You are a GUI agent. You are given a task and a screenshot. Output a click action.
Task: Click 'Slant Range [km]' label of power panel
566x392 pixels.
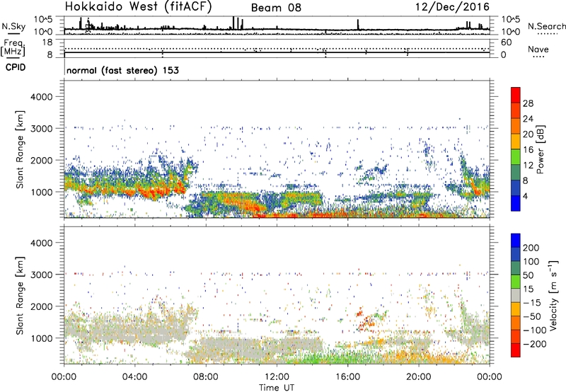(20, 150)
